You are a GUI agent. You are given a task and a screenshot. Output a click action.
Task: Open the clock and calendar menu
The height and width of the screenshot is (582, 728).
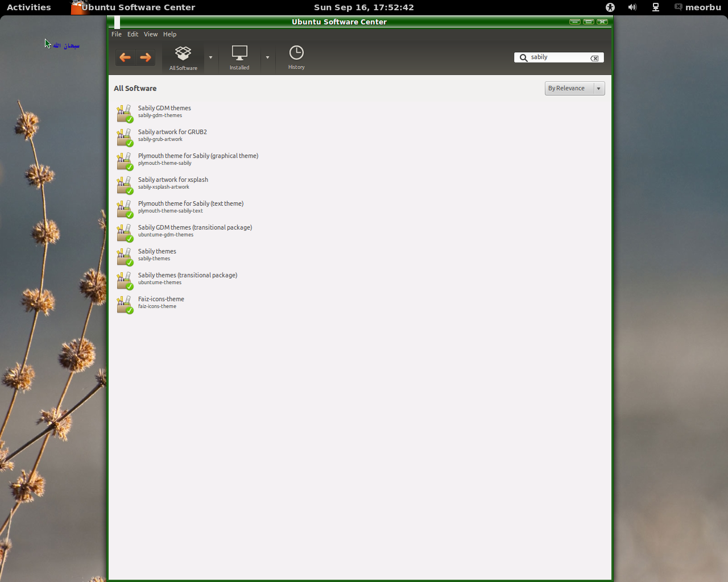click(x=364, y=7)
